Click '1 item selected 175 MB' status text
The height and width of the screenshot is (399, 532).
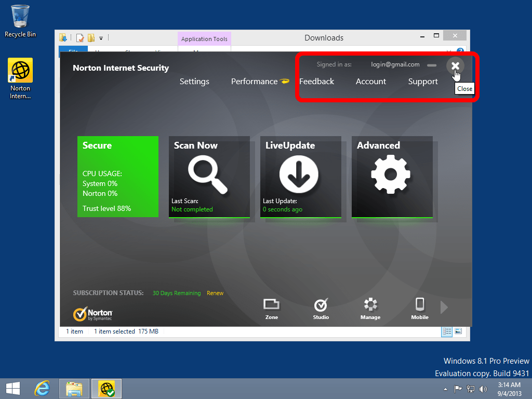[x=126, y=331]
